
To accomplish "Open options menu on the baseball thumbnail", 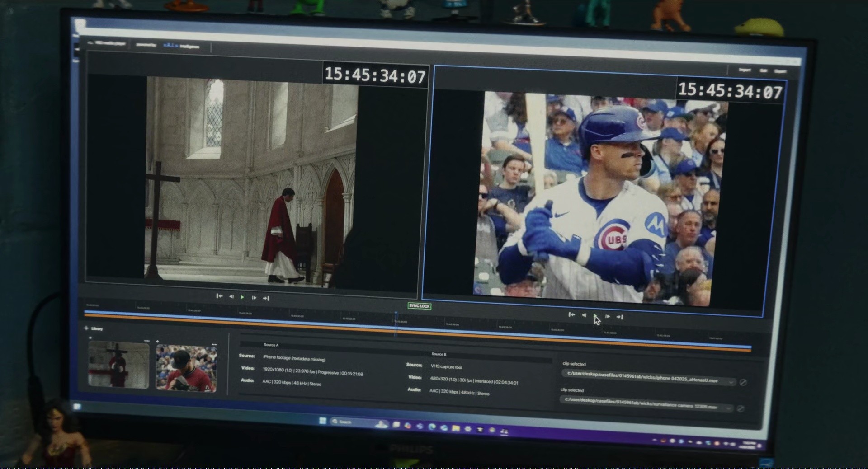I will point(214,344).
